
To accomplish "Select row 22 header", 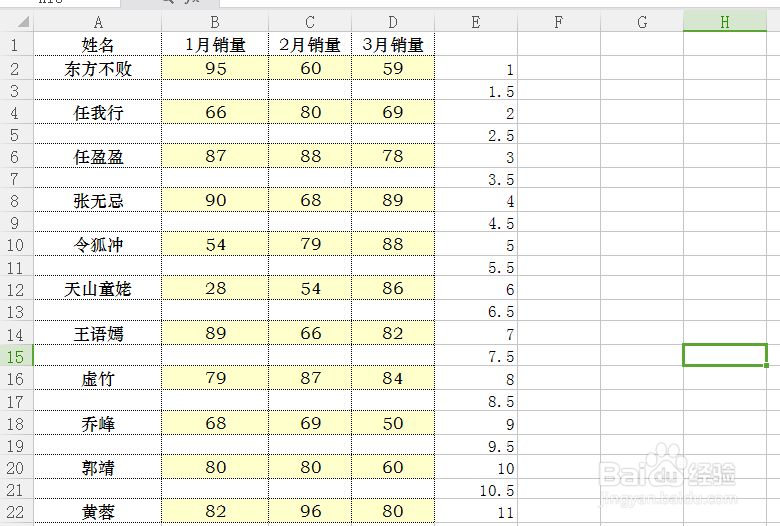I will pos(16,511).
